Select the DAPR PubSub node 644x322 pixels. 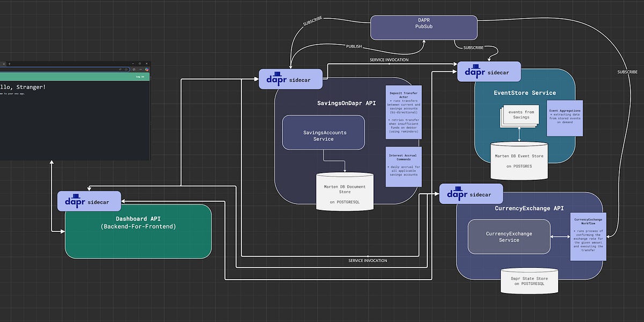423,27
